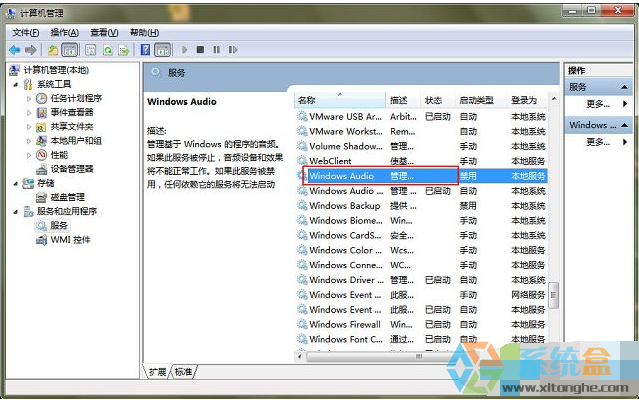The height and width of the screenshot is (400, 639).
Task: Click the scroll-up arrow of services list
Action: tap(553, 99)
